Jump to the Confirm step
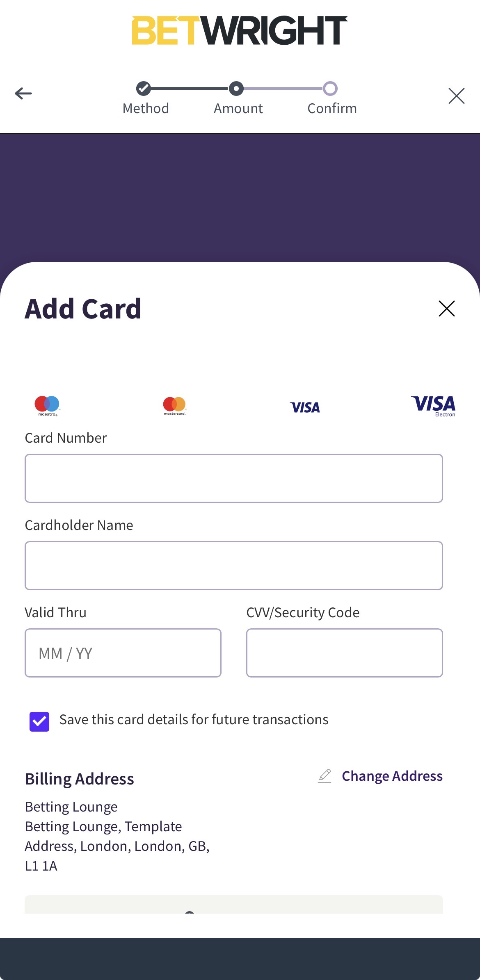The height and width of the screenshot is (980, 480). [x=332, y=108]
